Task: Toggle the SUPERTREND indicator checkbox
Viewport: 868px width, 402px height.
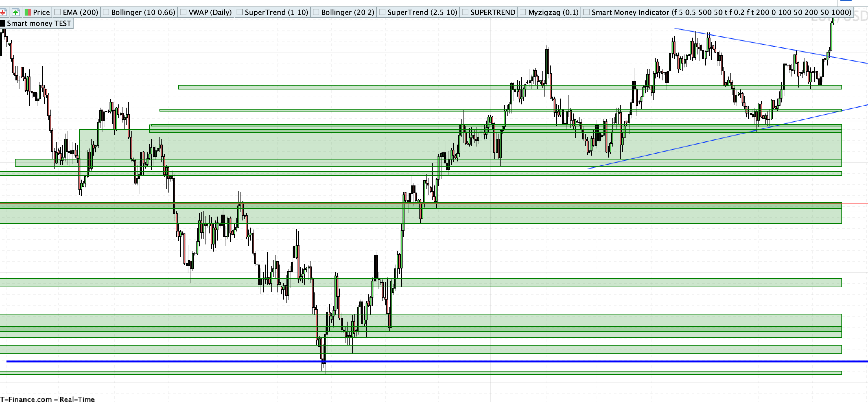Action: pos(465,12)
